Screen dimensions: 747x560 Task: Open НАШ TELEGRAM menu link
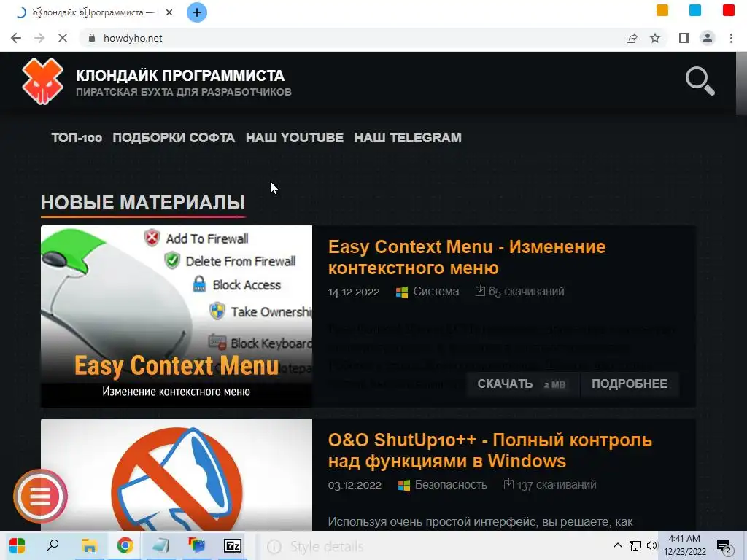[x=408, y=138]
